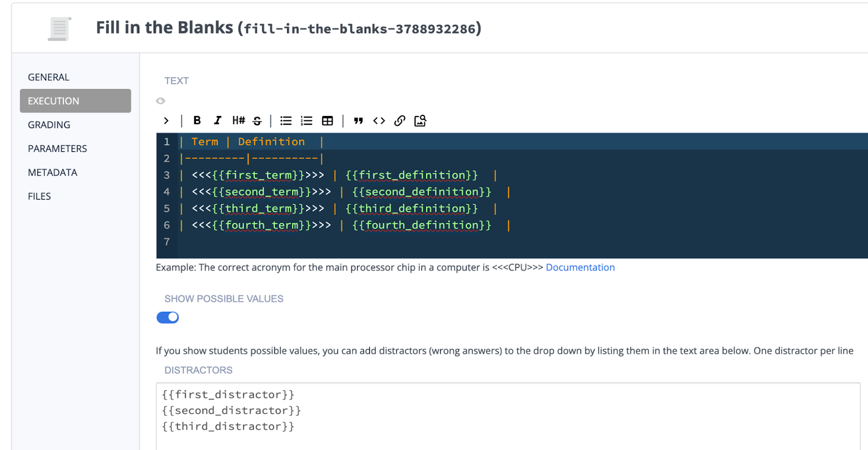Toggle bold formatting in the editor toolbar

197,120
